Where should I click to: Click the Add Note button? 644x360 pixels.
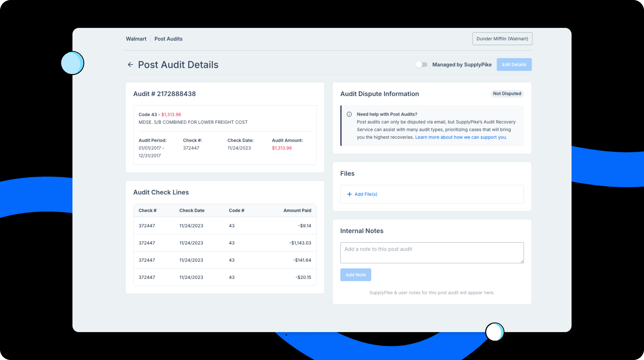coord(356,275)
